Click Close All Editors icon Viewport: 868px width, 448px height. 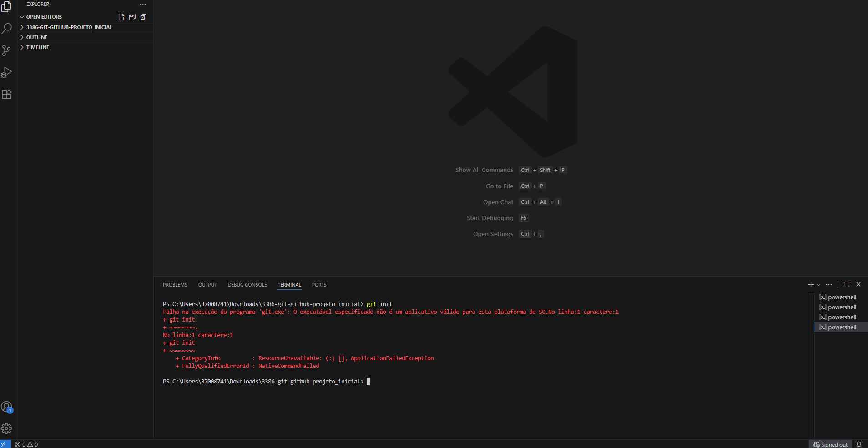pyautogui.click(x=143, y=17)
